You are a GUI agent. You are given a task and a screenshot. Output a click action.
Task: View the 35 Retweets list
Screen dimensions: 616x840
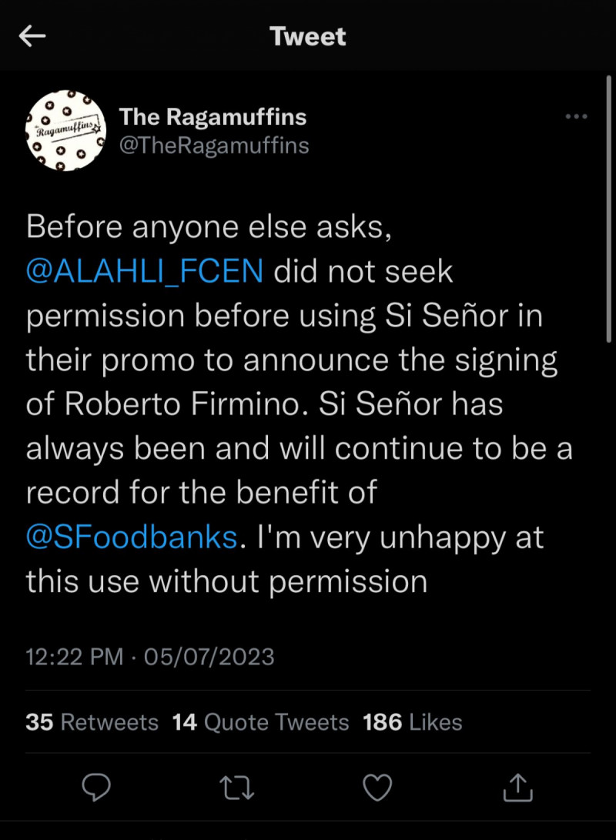point(92,722)
